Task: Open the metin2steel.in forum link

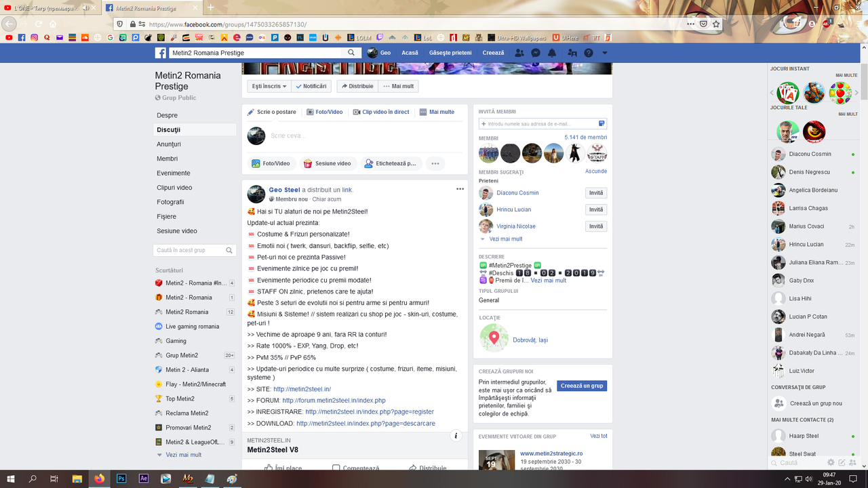Action: coord(334,401)
